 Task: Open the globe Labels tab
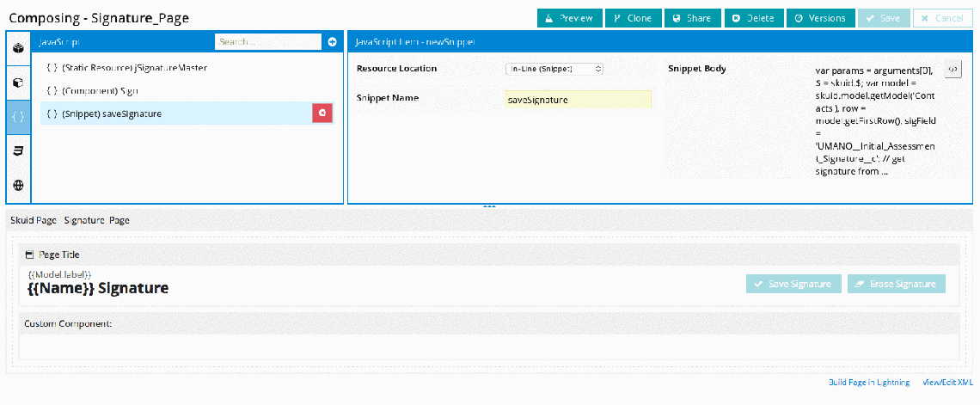[18, 185]
